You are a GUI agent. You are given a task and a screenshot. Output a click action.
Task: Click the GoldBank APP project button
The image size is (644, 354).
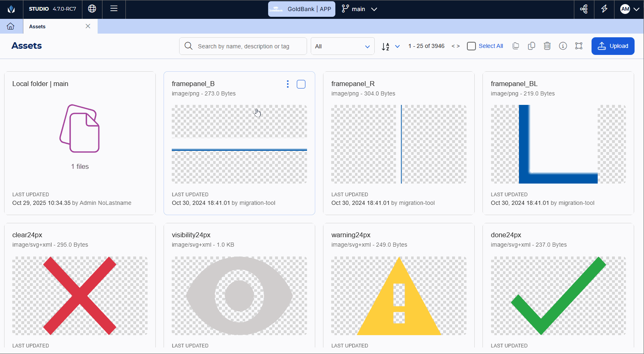point(301,9)
